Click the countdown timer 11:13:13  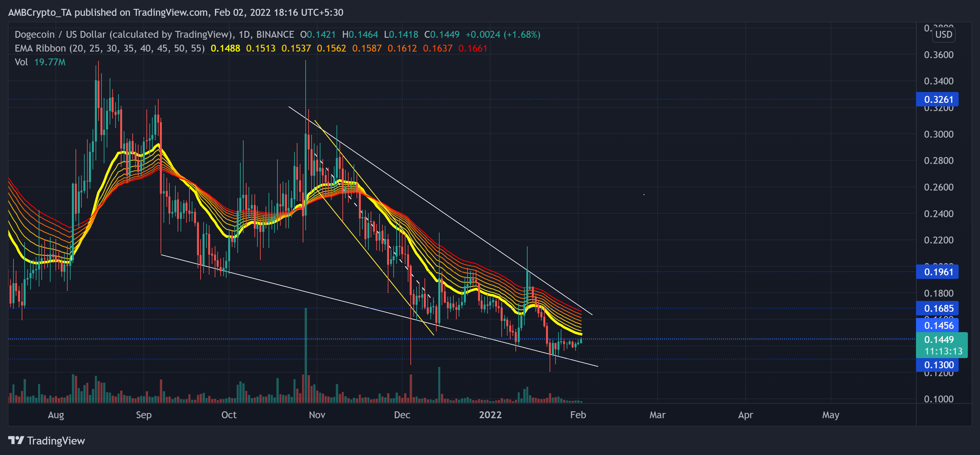point(944,351)
